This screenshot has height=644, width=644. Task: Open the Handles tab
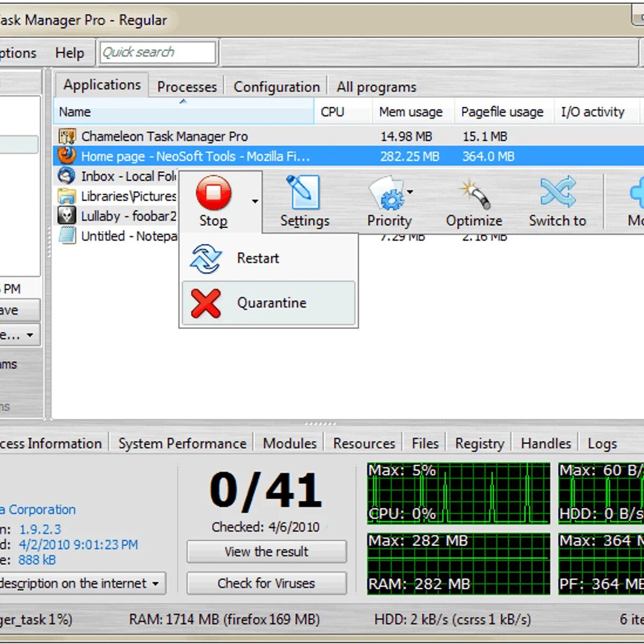[x=546, y=443]
